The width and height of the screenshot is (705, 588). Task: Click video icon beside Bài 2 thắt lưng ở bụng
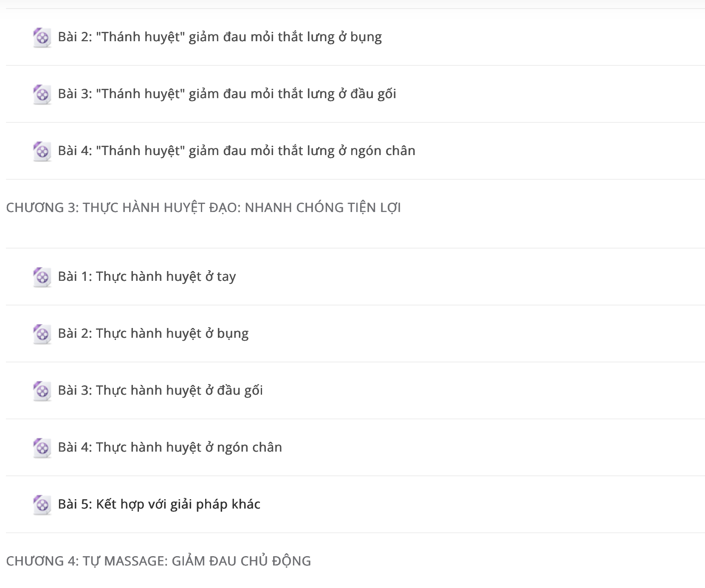coord(42,38)
